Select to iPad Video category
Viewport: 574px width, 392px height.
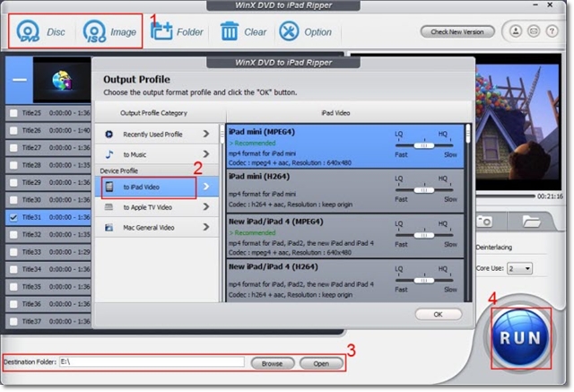(146, 187)
